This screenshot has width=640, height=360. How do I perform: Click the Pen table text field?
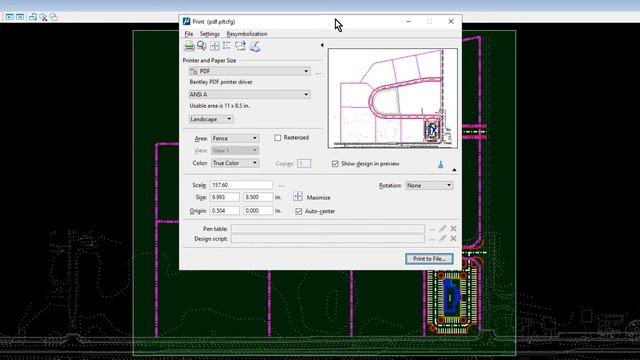click(328, 229)
